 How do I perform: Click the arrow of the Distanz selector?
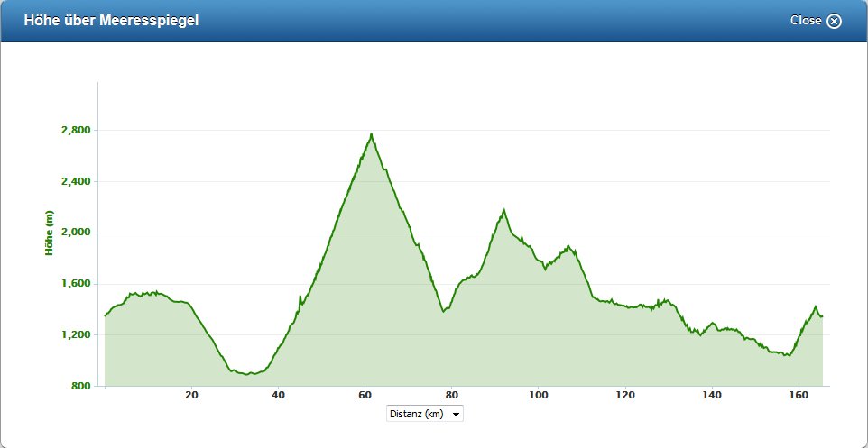point(456,415)
